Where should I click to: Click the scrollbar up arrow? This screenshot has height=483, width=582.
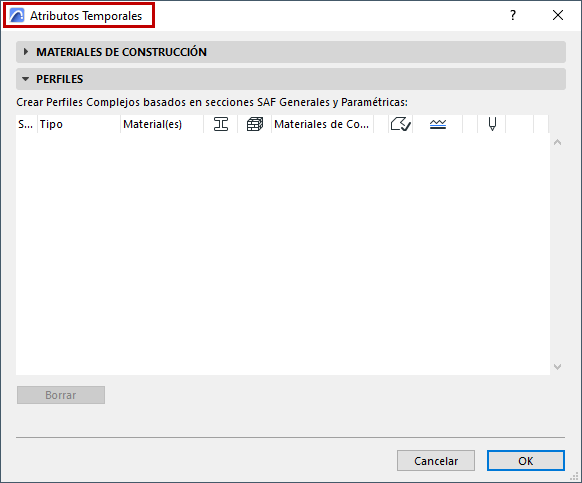tap(558, 142)
